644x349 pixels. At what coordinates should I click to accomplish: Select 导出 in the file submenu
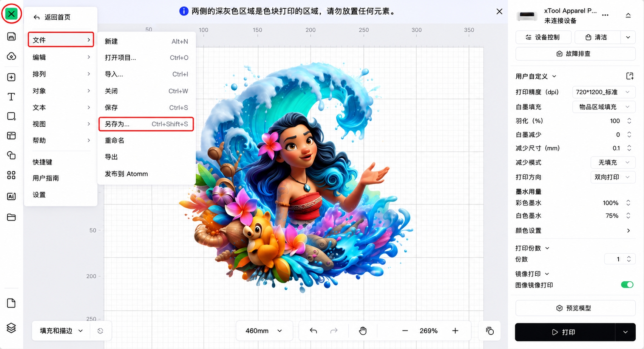[146, 157]
